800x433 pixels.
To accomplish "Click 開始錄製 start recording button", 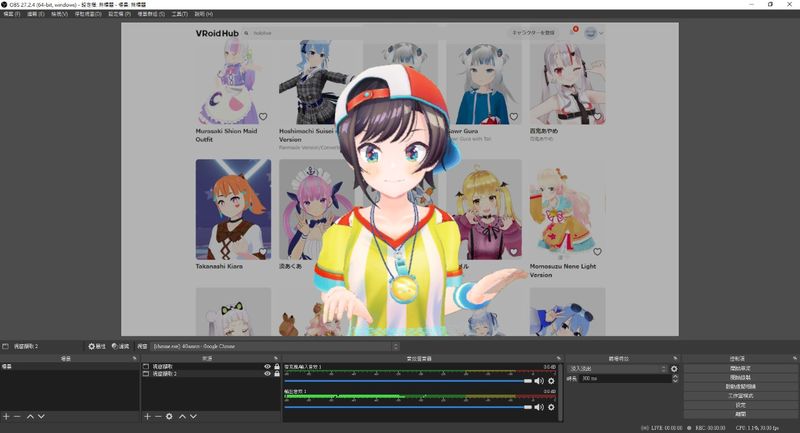I will [x=740, y=377].
